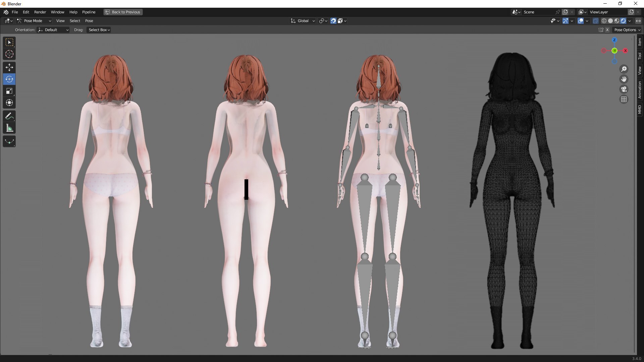The width and height of the screenshot is (644, 362).
Task: Open the Pipeline menu
Action: 89,12
